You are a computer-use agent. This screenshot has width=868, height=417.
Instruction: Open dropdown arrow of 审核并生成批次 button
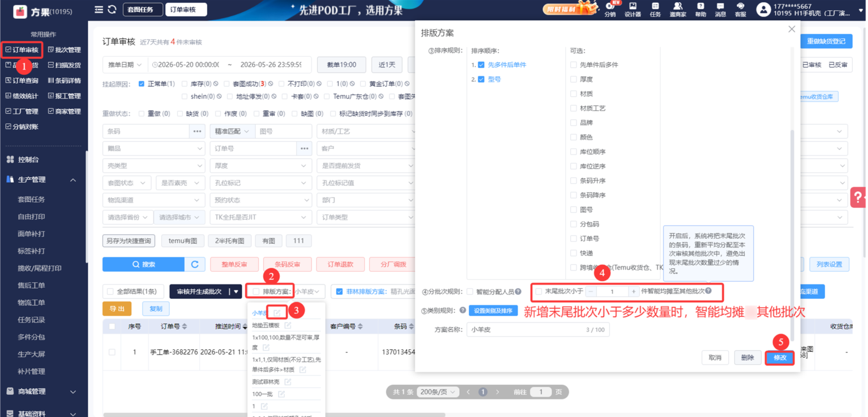click(236, 291)
